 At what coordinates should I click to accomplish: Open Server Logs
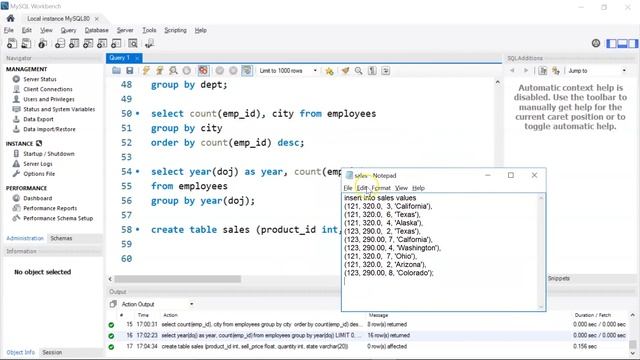pyautogui.click(x=38, y=164)
